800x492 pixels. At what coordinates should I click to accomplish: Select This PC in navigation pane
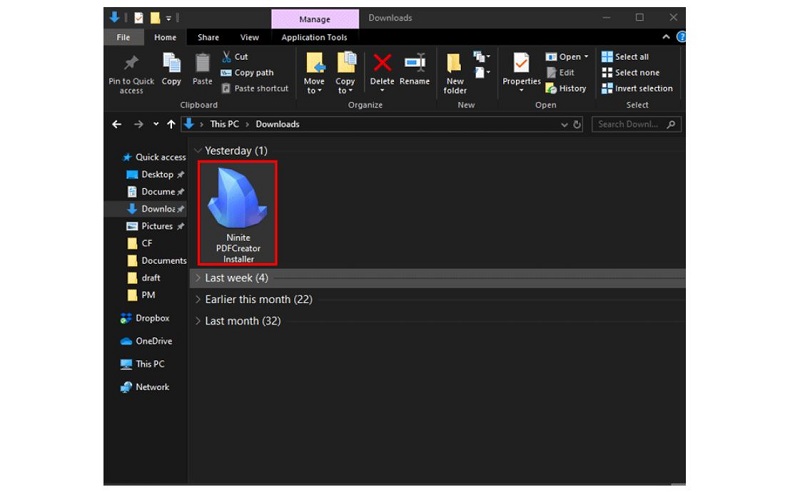tap(142, 364)
